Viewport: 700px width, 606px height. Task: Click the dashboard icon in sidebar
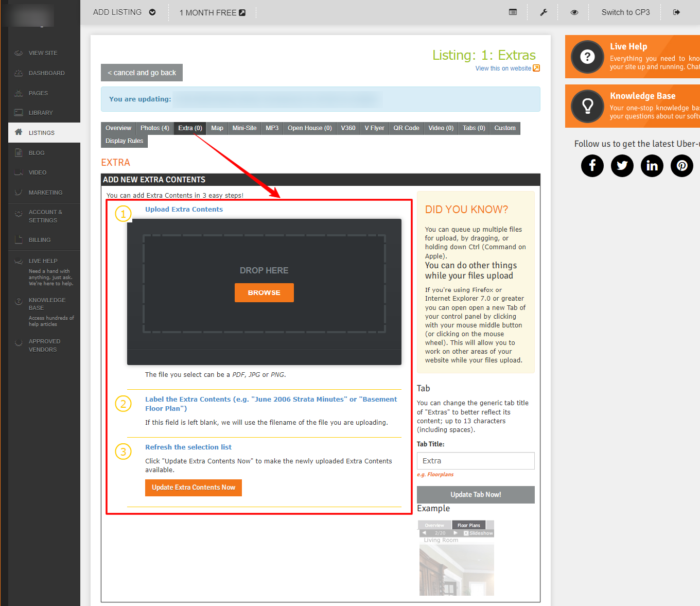[x=19, y=73]
